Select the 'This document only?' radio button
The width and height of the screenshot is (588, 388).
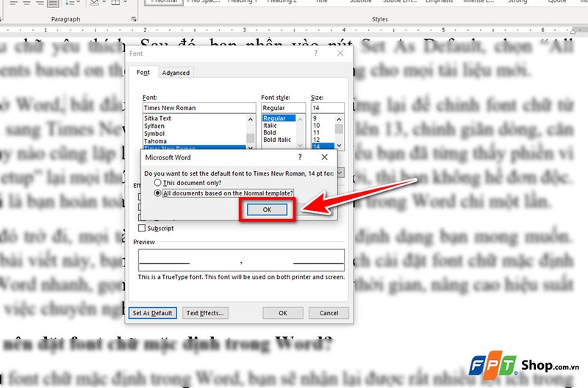tap(157, 182)
